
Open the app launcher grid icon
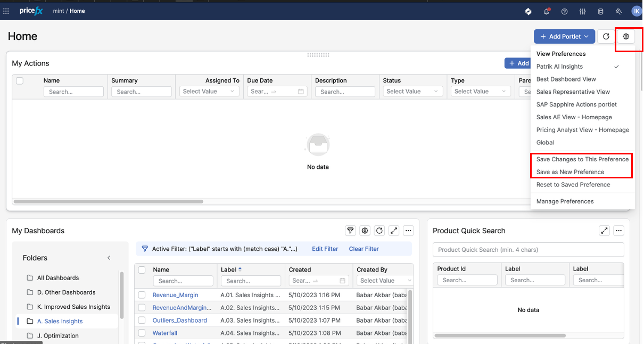[x=6, y=11]
